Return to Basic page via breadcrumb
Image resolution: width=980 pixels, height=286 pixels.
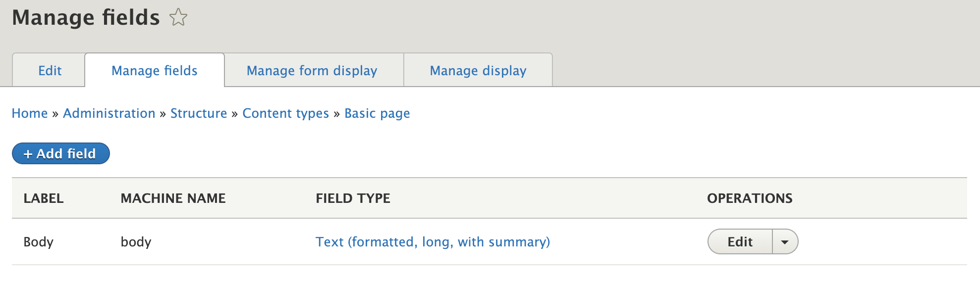click(x=377, y=113)
